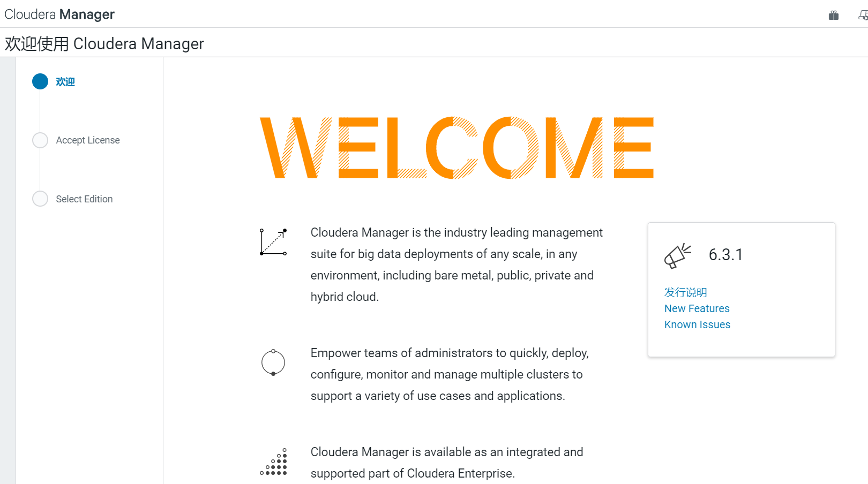Open the New Features link
Screen dimensions: 868x484
tap(697, 308)
